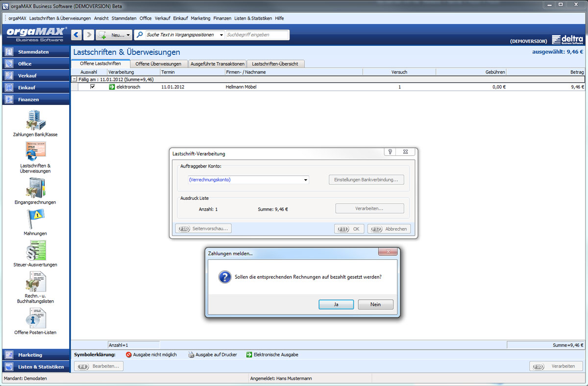Viewport: 588px width, 386px height.
Task: Open Eingangsrechnungen sidebar icon
Action: [35, 188]
